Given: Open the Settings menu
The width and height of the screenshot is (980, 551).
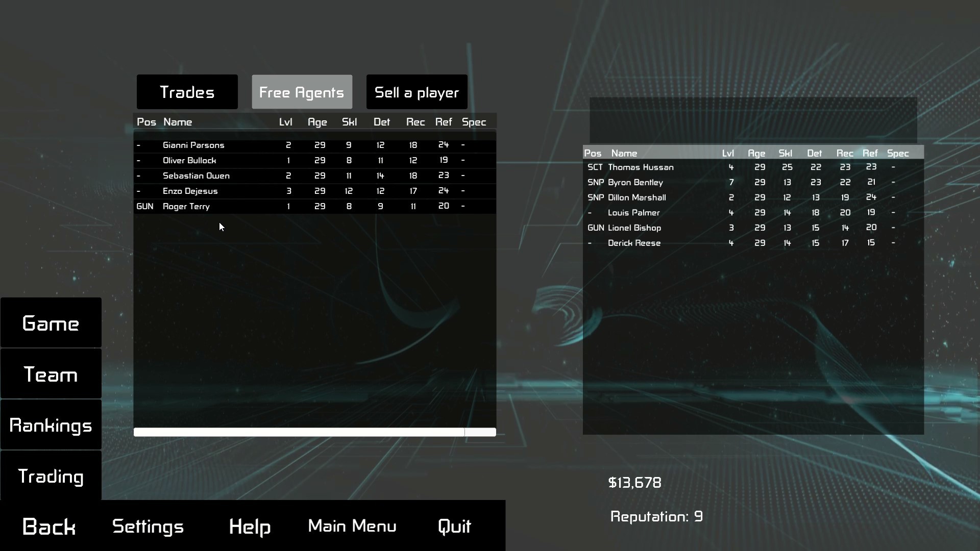Looking at the screenshot, I should (x=148, y=527).
